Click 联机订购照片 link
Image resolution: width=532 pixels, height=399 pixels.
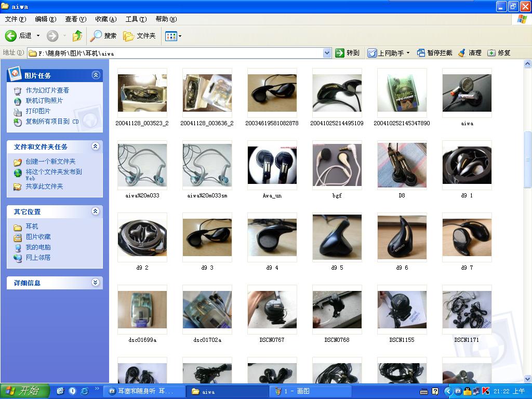tap(44, 101)
